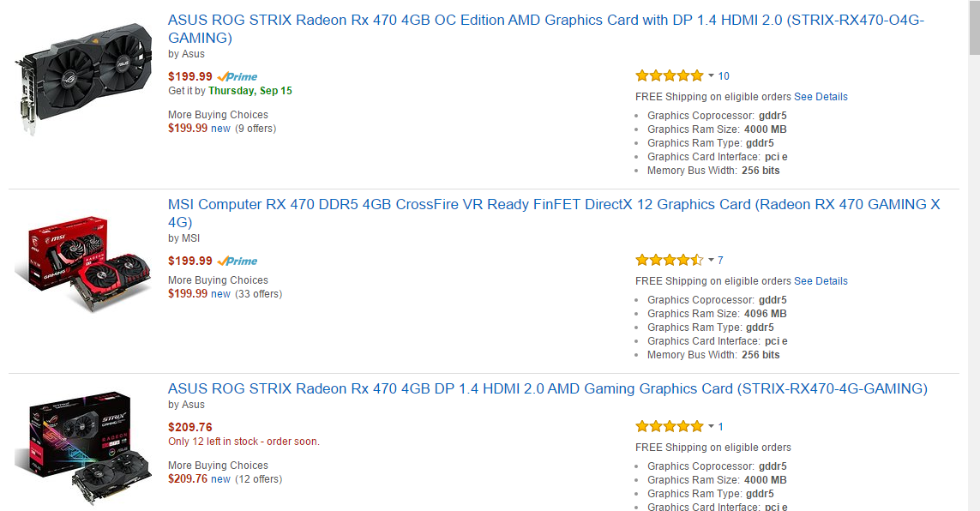980x511 pixels.
Task: Click the ASUS STRIX boxed card thumbnail
Action: point(82,448)
